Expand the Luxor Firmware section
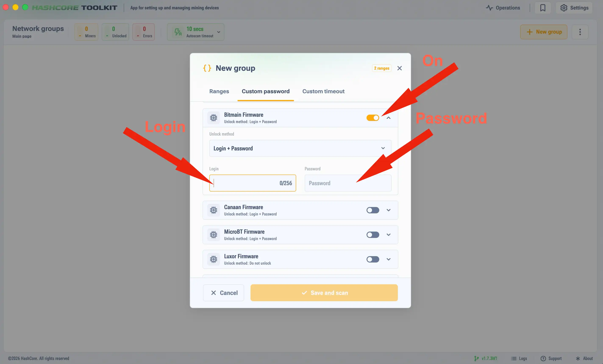The width and height of the screenshot is (603, 364). pyautogui.click(x=388, y=259)
